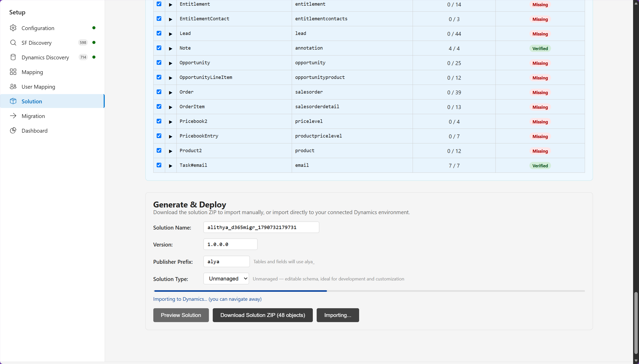Open the Migration page
Viewport: 639px width, 364px height.
pyautogui.click(x=52, y=116)
